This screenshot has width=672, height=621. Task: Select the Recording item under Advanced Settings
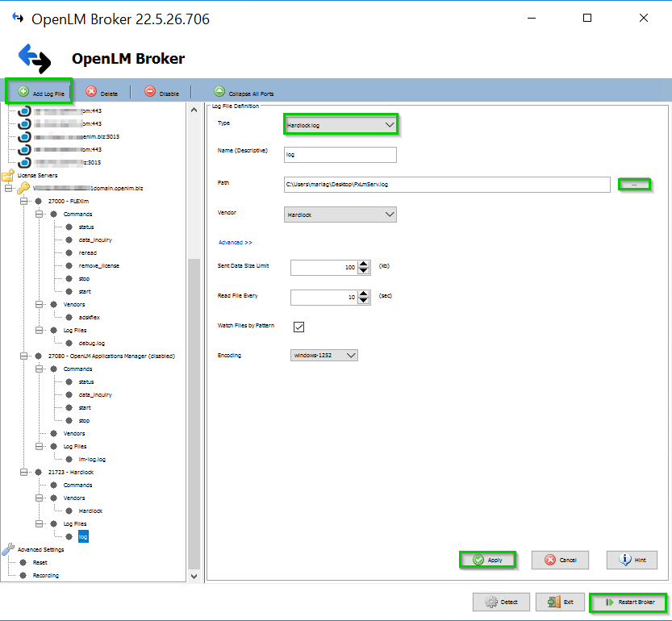point(45,575)
